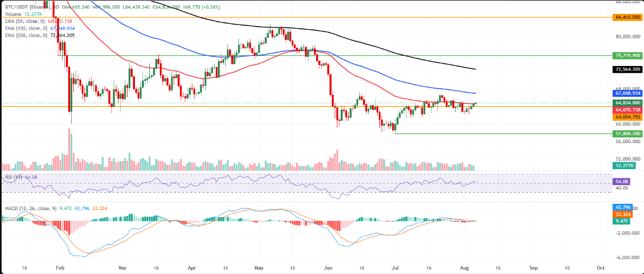Click the -6,000.000 MACD scale tick
This screenshot has width=644, height=274.
tap(628, 258)
